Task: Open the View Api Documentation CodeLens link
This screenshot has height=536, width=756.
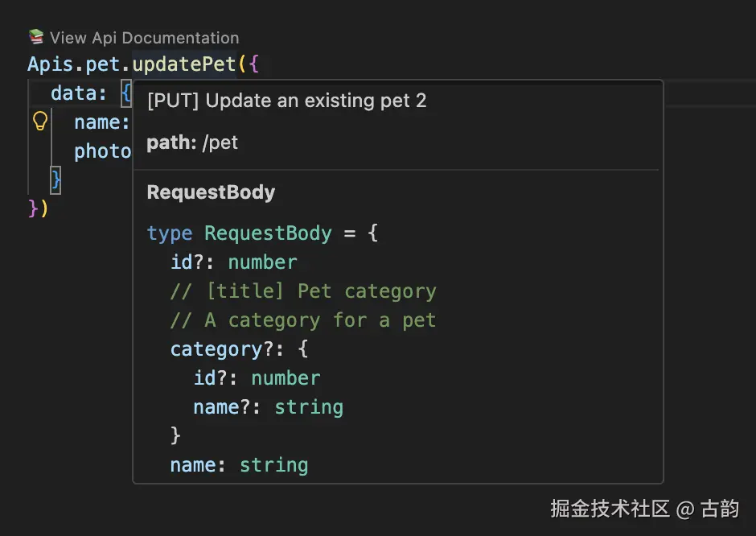Action: click(x=143, y=38)
